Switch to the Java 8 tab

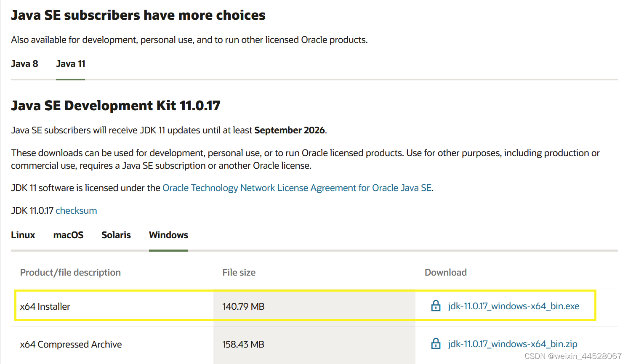24,64
